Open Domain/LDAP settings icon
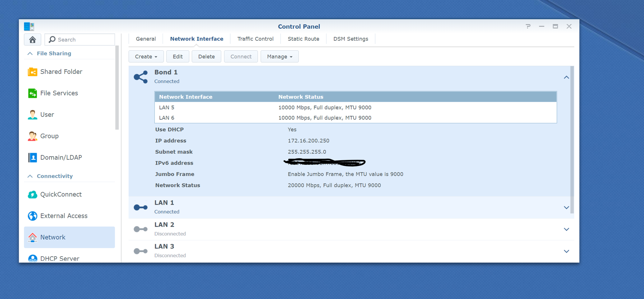The image size is (644, 299). coord(32,157)
